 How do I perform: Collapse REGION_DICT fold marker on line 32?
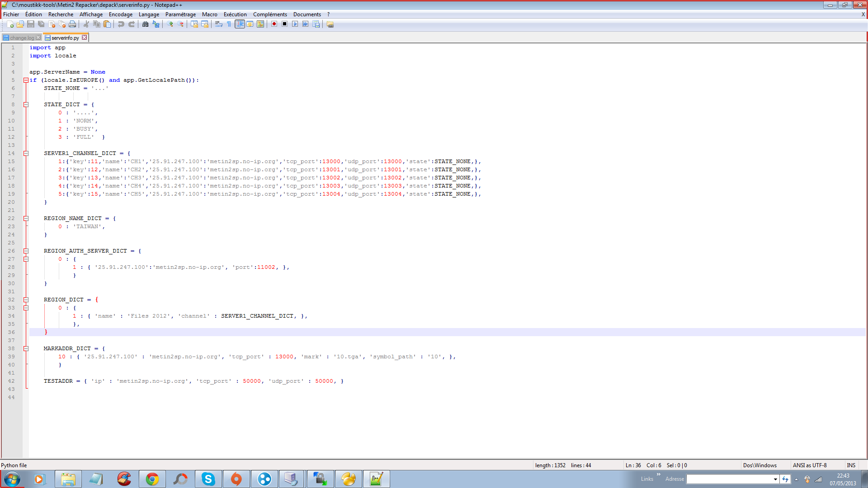[26, 300]
